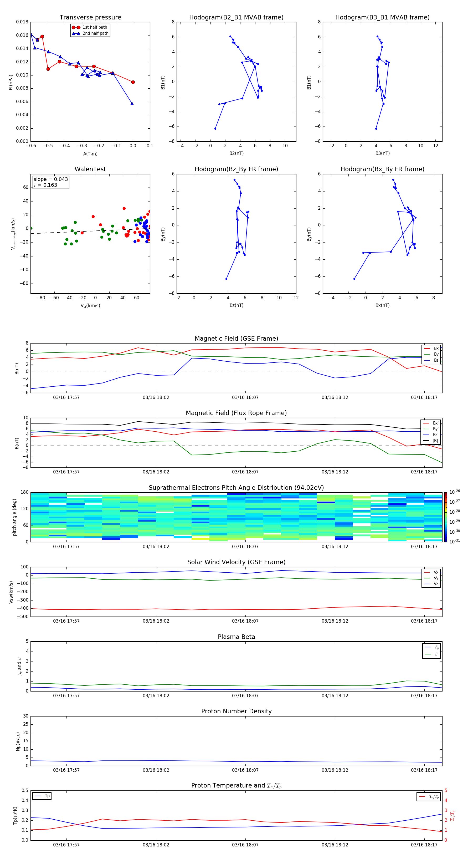Click the 'Proton Number Density' title
473x868 pixels.
click(236, 711)
